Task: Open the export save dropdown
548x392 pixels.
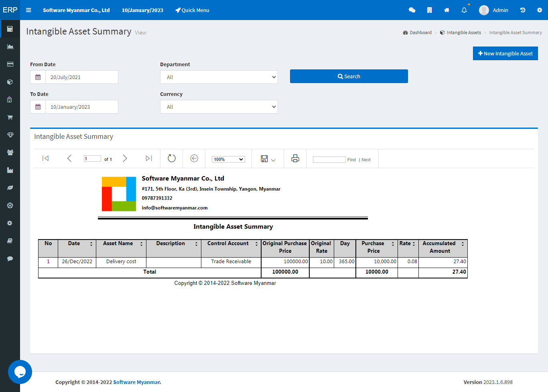Action: tap(268, 159)
